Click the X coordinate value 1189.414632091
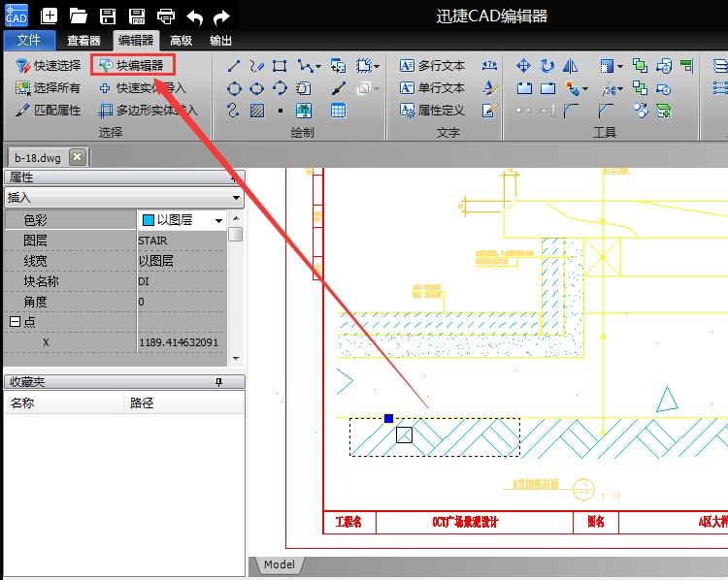This screenshot has height=580, width=728. point(179,342)
